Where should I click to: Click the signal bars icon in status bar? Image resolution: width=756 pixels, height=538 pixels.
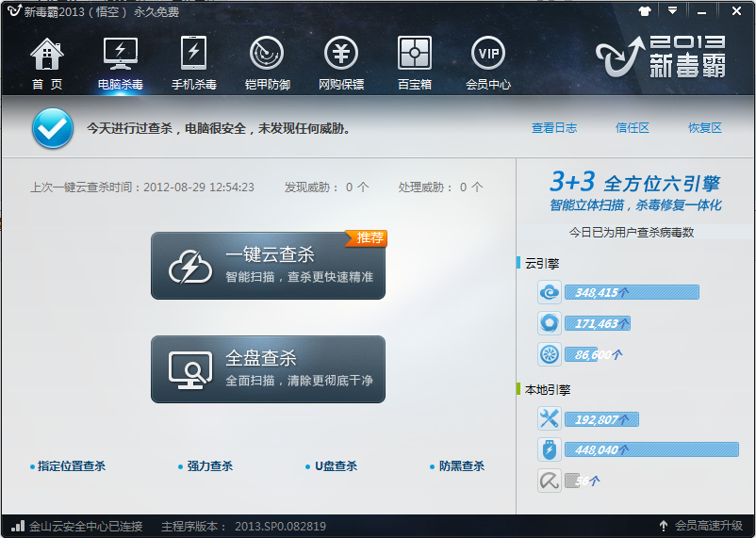click(18, 526)
